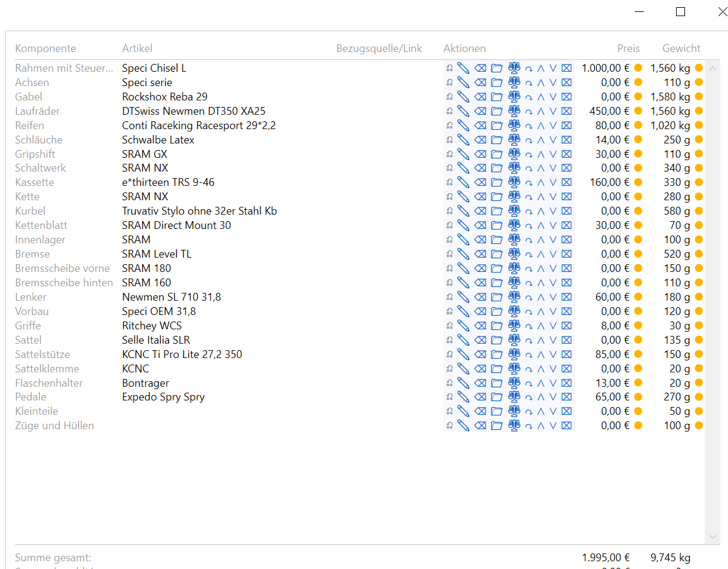Click the 450,00 € price value

click(609, 111)
